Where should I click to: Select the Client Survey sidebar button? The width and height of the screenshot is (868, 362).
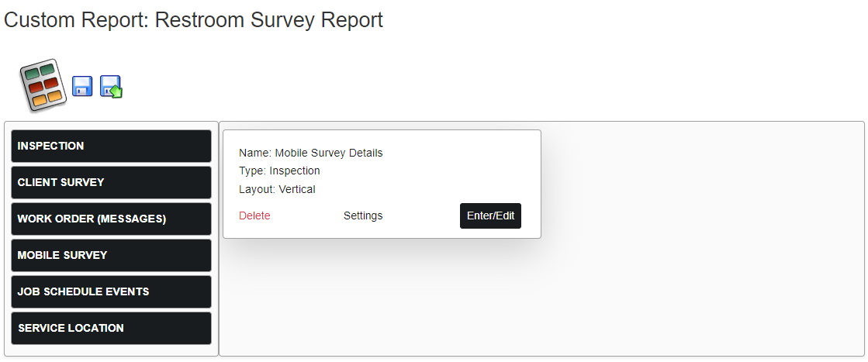[x=111, y=183]
